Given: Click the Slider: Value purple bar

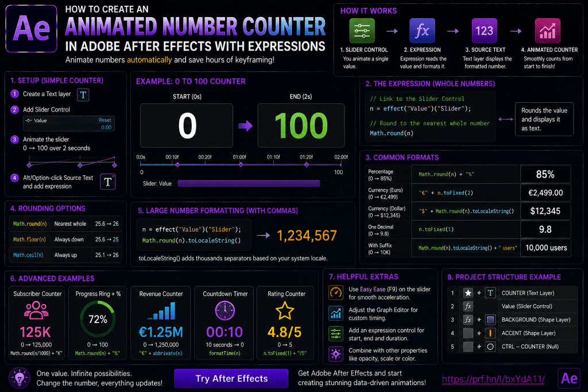Looking at the screenshot, I should (x=249, y=183).
